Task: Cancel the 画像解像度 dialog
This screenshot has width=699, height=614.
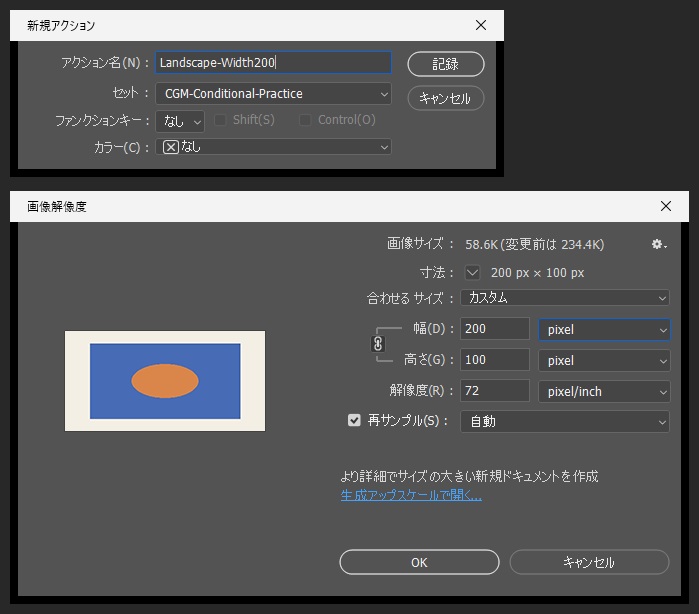Action: point(589,562)
